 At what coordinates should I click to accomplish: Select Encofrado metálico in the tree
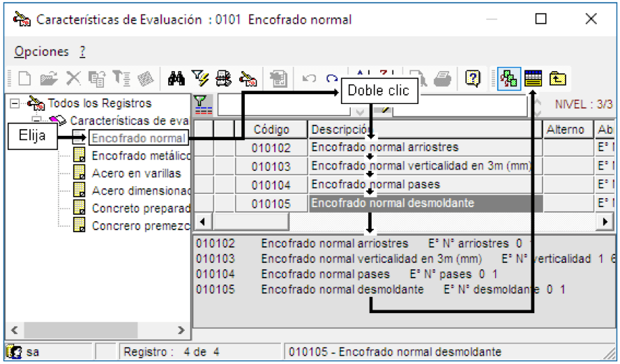click(141, 156)
